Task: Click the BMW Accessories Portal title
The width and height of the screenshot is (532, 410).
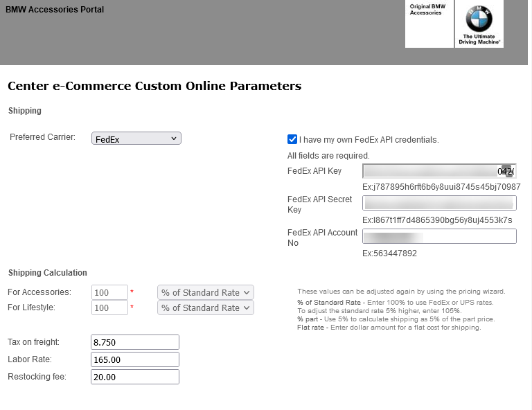Action: tap(55, 10)
